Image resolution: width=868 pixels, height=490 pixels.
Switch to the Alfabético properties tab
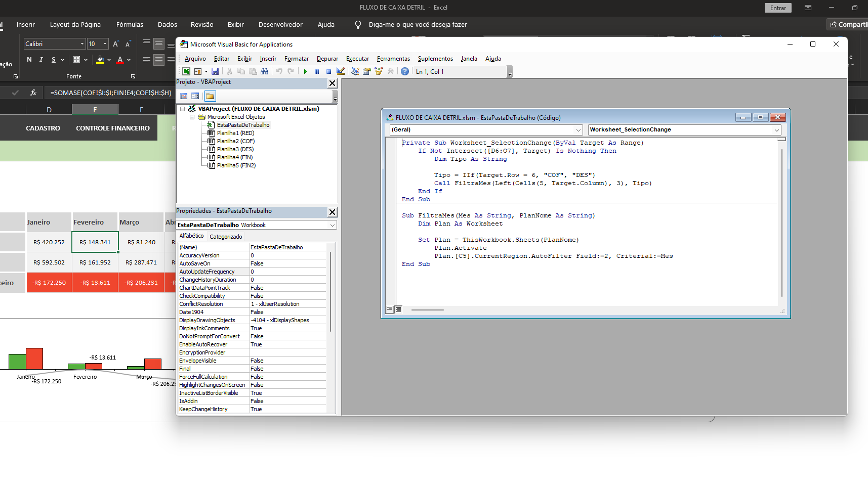(x=191, y=236)
